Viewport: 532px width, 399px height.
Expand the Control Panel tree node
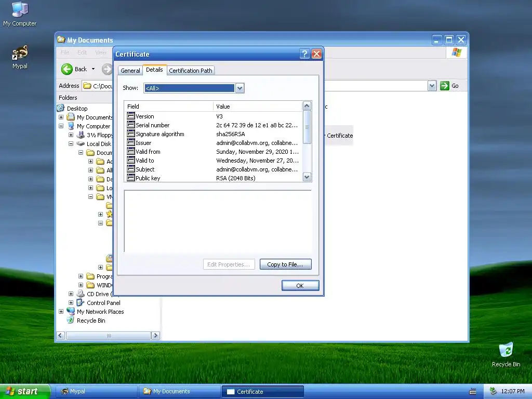pyautogui.click(x=71, y=303)
